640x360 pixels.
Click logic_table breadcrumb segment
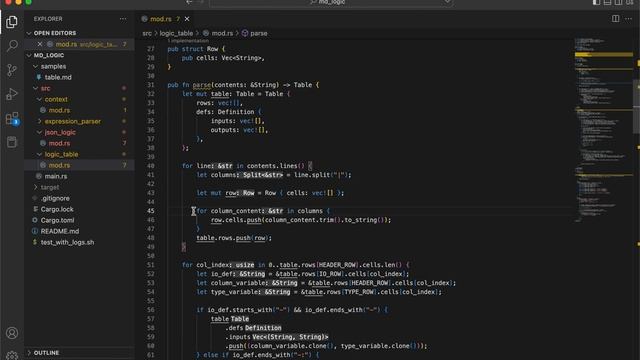[176, 33]
